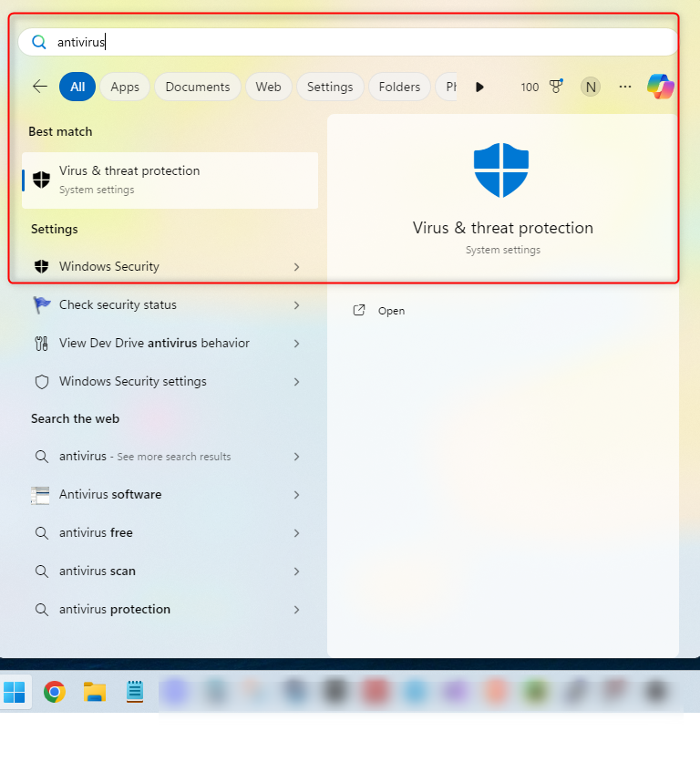
Task: Select the Windows Security settings entry text
Action: tap(133, 382)
